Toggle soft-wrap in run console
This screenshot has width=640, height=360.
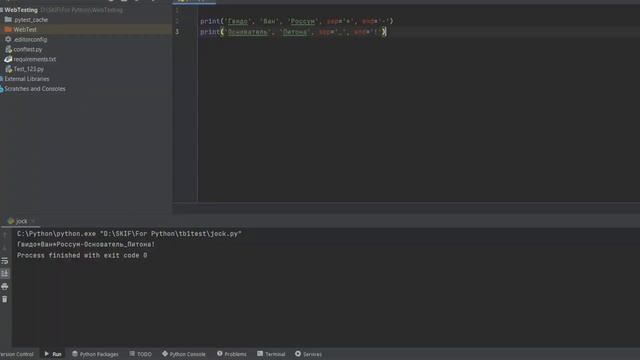pos(4,260)
